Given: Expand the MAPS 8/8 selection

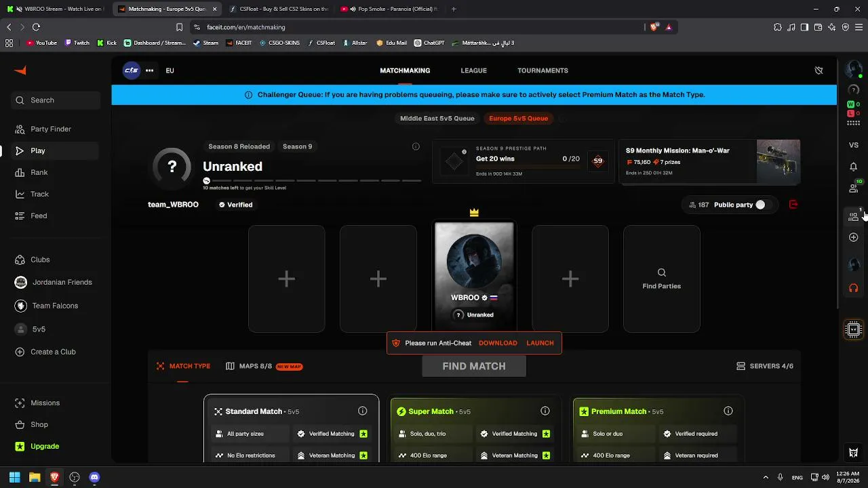Looking at the screenshot, I should tap(264, 366).
